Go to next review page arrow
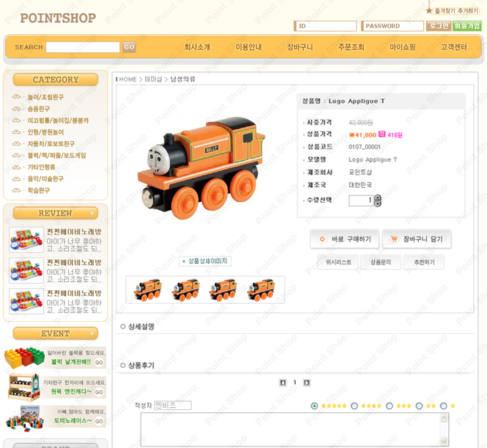The width and height of the screenshot is (487, 448). (x=307, y=383)
